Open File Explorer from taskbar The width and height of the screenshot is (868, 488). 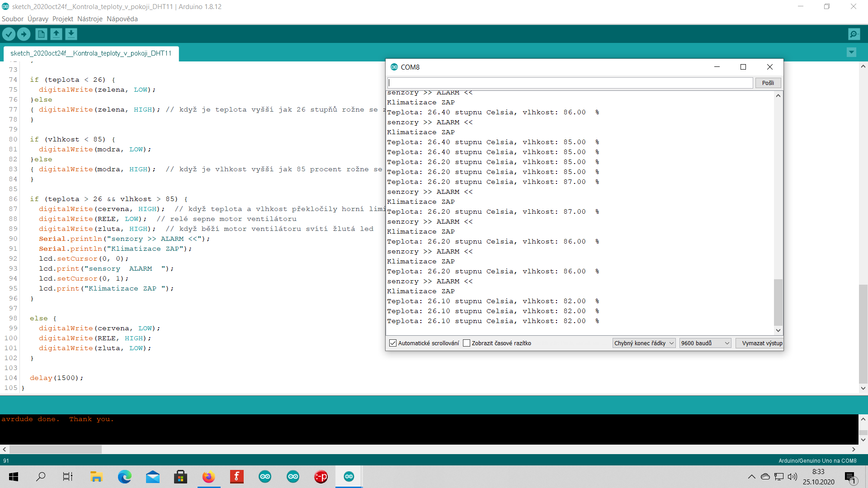point(96,477)
